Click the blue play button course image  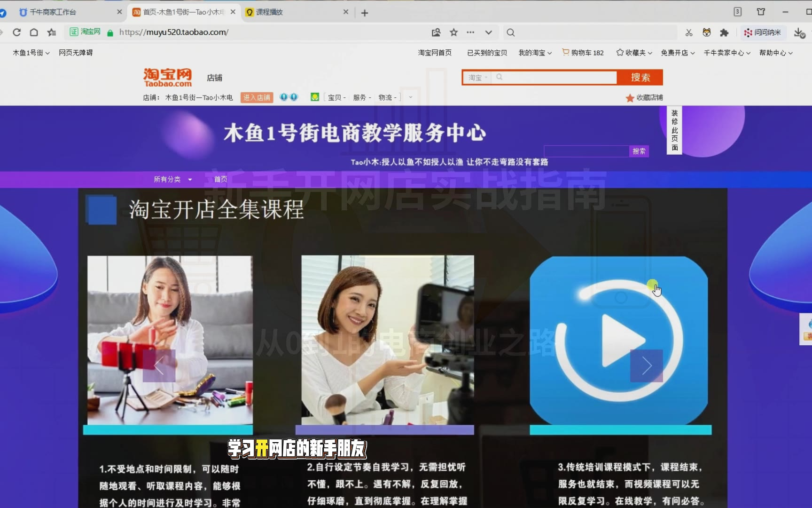619,341
